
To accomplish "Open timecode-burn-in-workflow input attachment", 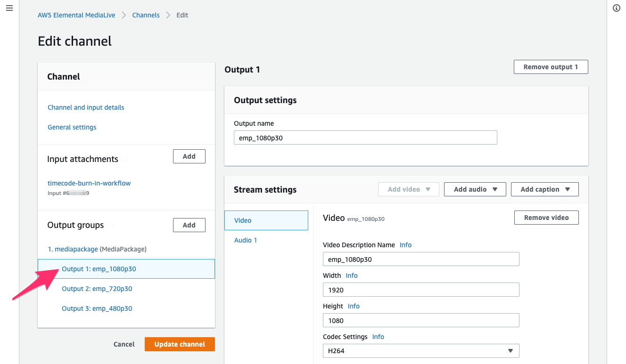I will click(89, 183).
